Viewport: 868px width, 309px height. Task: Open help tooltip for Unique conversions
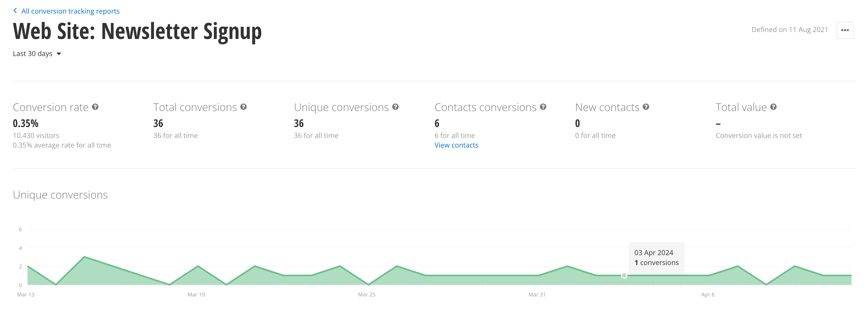(x=396, y=107)
